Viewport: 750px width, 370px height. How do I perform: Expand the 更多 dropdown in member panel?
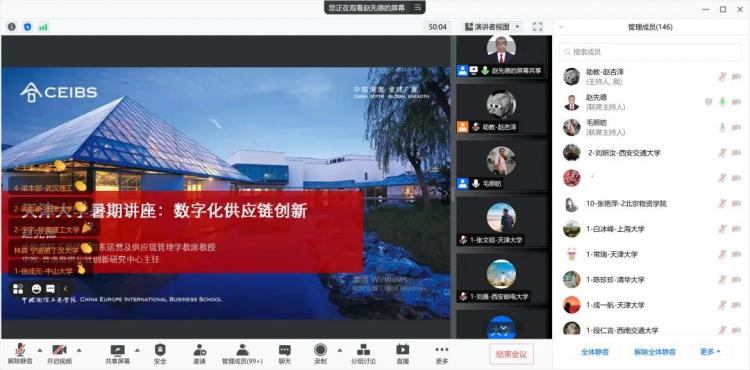pyautogui.click(x=710, y=352)
